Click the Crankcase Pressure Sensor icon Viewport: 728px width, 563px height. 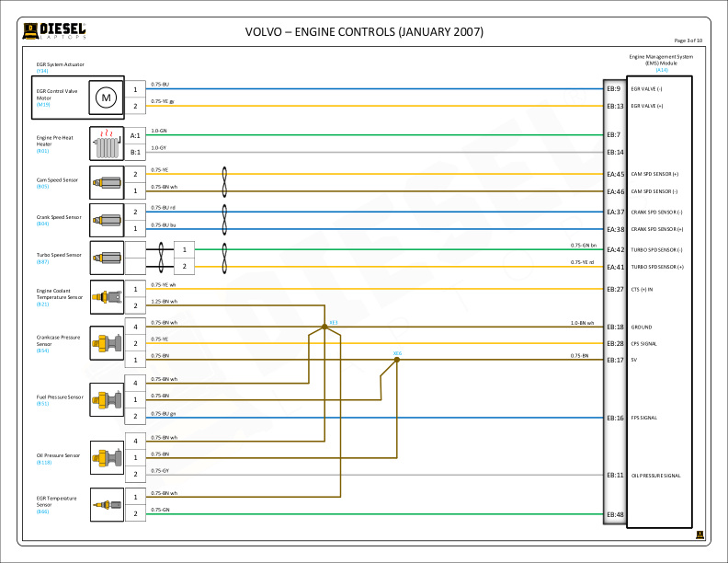pos(107,343)
